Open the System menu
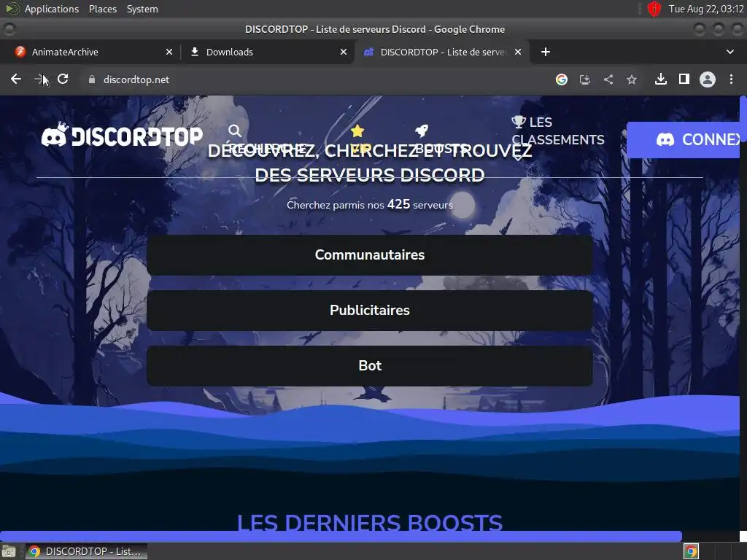Viewport: 747px width, 560px height. pyautogui.click(x=142, y=9)
